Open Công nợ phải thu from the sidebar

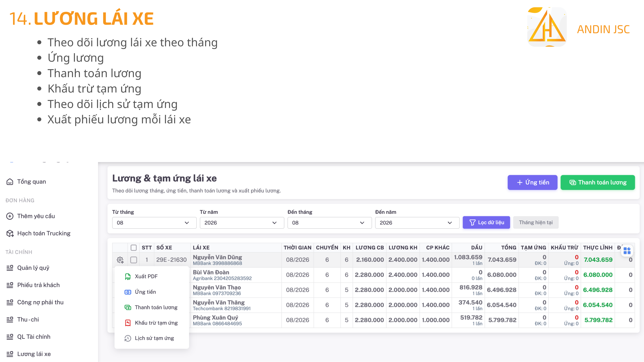coord(40,302)
